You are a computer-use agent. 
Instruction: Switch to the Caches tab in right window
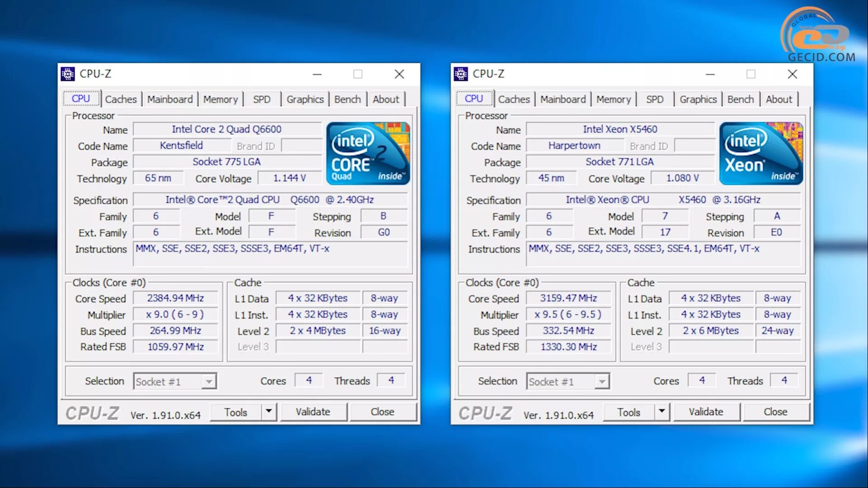(514, 99)
